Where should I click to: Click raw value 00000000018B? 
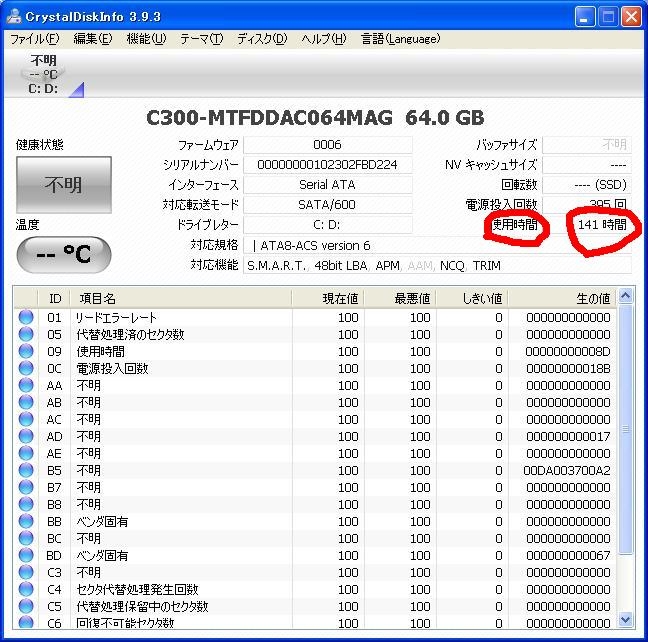coord(568,368)
